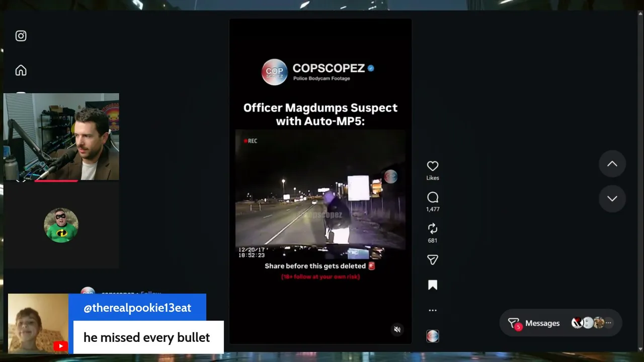Open the three-dot more options menu
This screenshot has width=644, height=362.
click(x=433, y=310)
